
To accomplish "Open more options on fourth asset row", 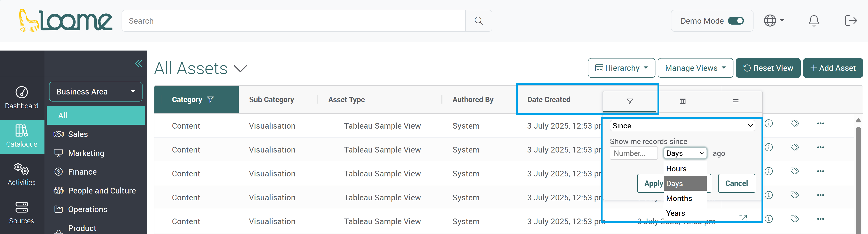I will (x=821, y=195).
